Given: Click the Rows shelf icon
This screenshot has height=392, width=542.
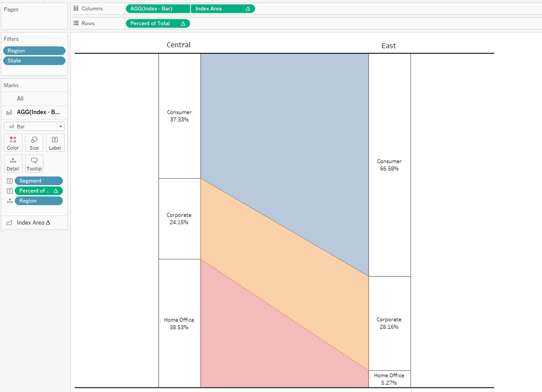Looking at the screenshot, I should 76,23.
